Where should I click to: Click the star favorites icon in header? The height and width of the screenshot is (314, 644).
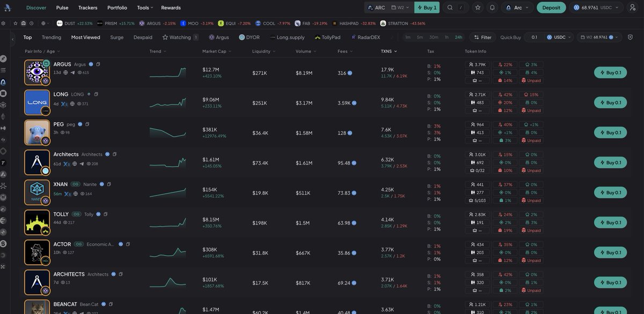(x=478, y=8)
